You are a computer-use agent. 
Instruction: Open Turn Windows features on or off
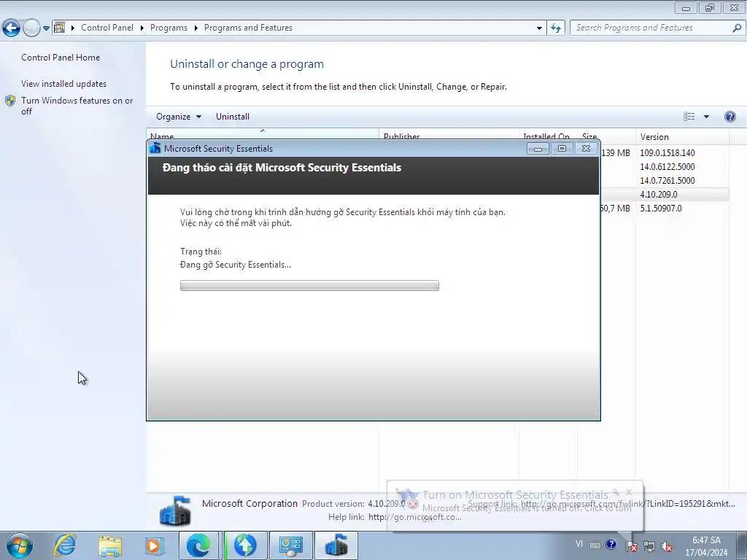tap(77, 106)
